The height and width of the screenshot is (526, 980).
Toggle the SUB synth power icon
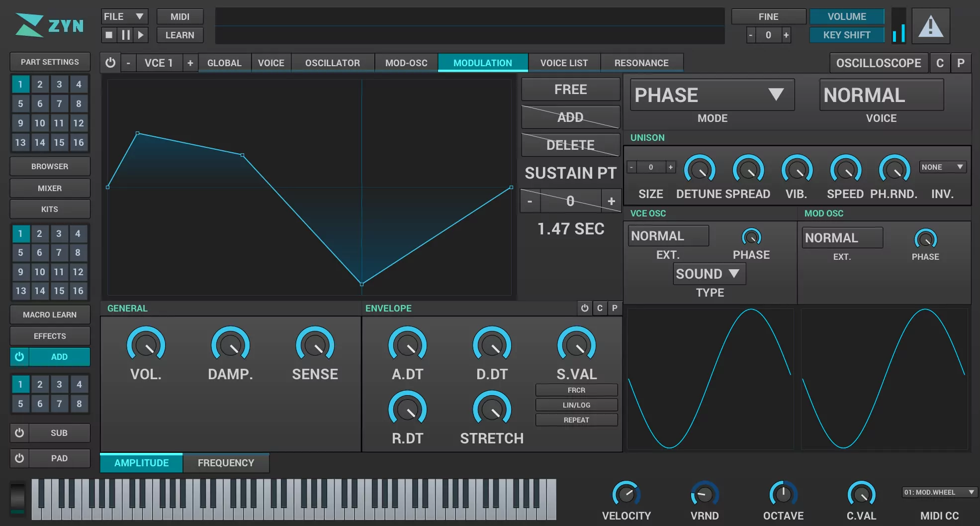coord(19,433)
